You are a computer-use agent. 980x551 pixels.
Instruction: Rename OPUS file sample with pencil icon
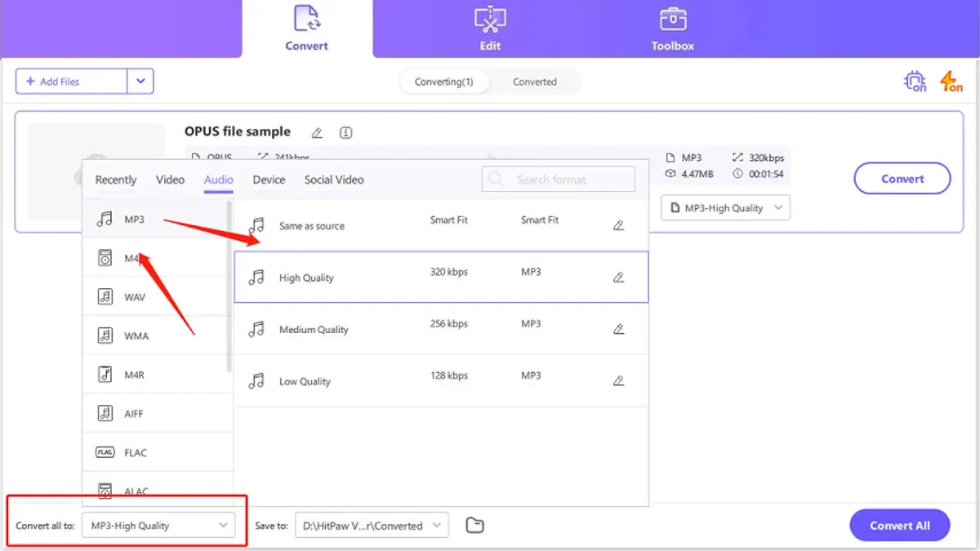point(317,132)
